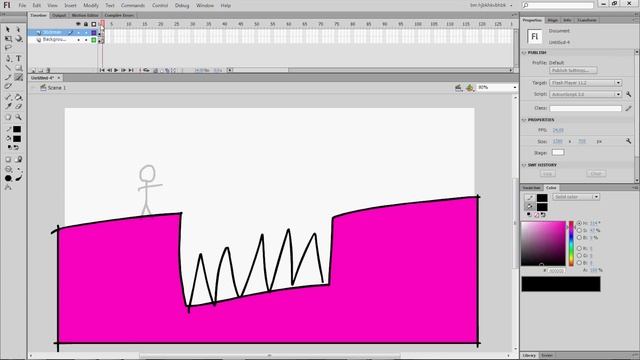Click the Untitled-4 document tab
The image size is (640, 360).
(x=42, y=78)
